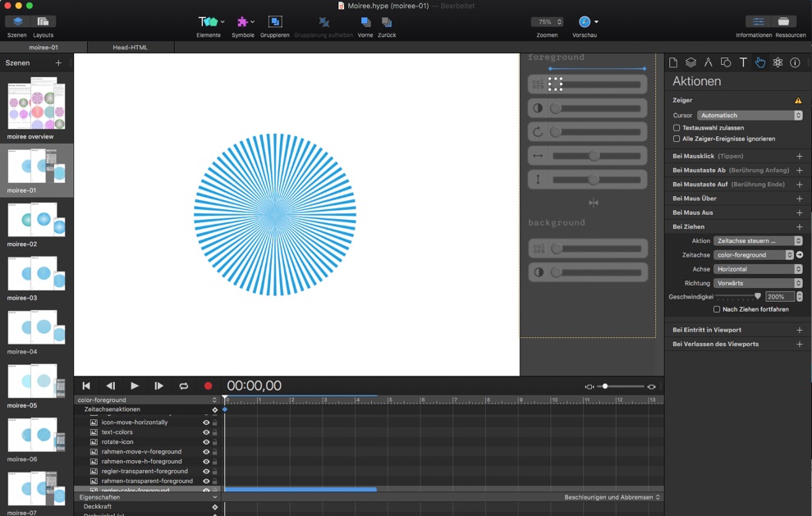
Task: Open the Richtung dropdown showing Vorwärts
Action: [757, 283]
